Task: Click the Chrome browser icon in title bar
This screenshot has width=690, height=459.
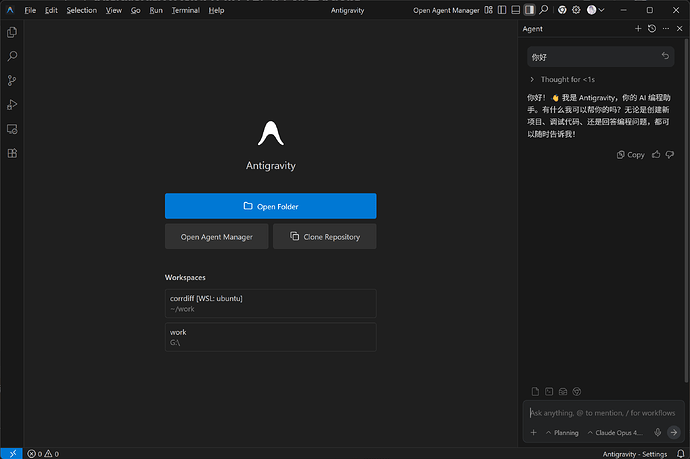Action: pos(562,10)
